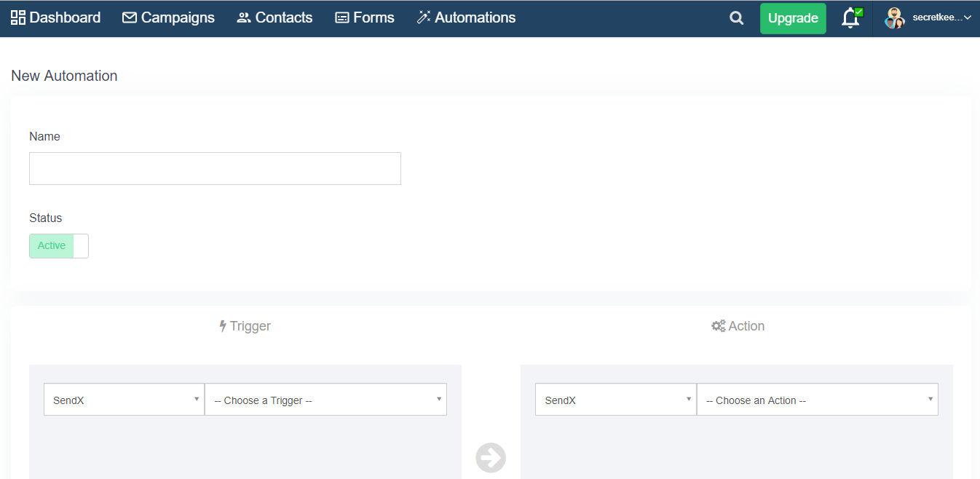Navigate to Forms
The image size is (980, 479).
click(x=364, y=17)
